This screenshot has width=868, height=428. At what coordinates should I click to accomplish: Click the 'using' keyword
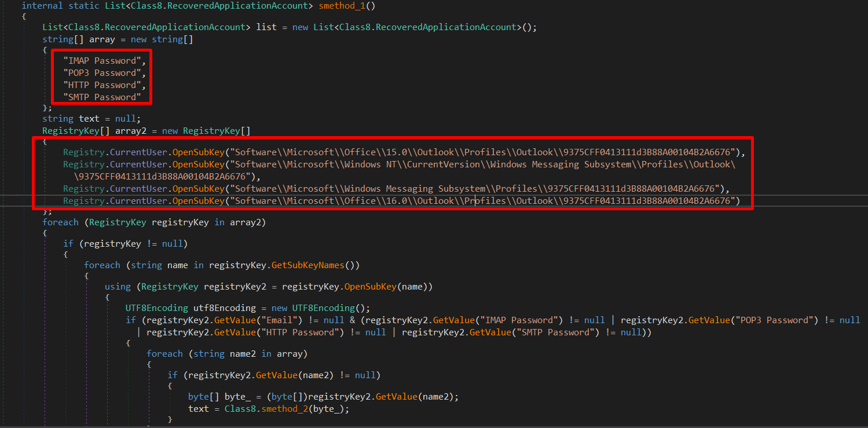click(x=118, y=287)
